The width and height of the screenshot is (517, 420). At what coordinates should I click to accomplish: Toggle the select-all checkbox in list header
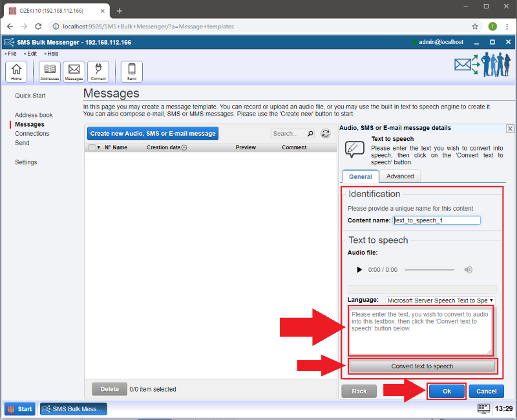pyautogui.click(x=92, y=147)
